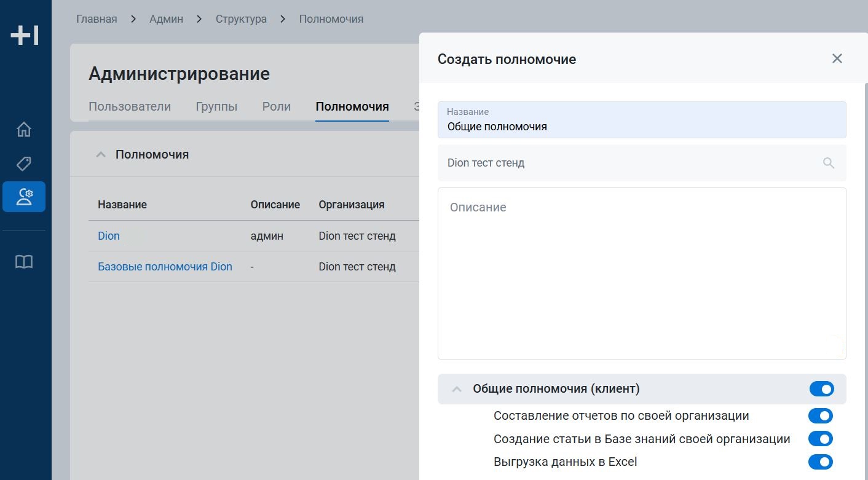868x480 pixels.
Task: Switch to the Группы tab
Action: (216, 106)
